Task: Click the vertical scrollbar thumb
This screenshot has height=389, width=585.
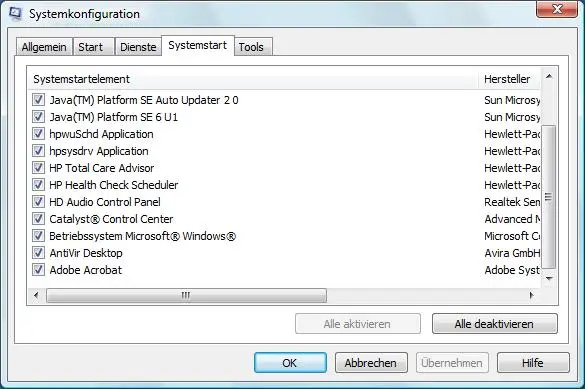Action: 549,197
